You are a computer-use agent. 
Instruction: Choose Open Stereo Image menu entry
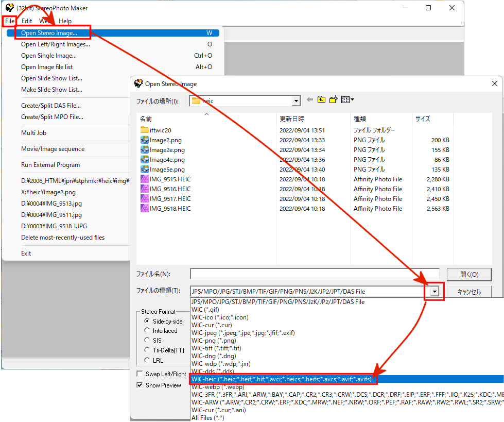tap(113, 33)
